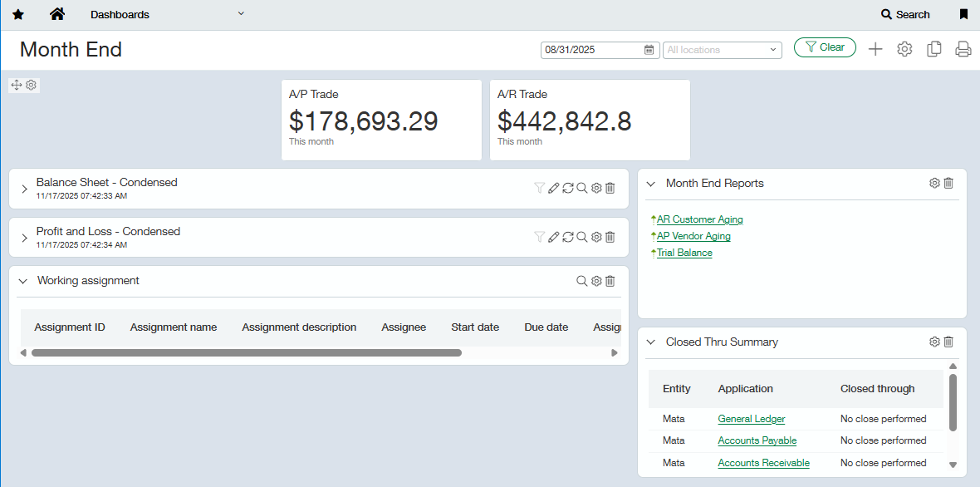Open Closed Thru Summary settings gear
This screenshot has height=487, width=980.
click(934, 342)
